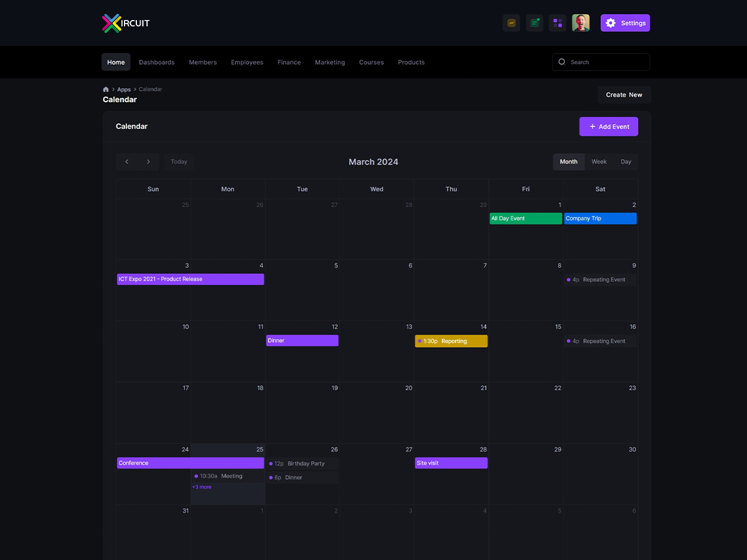Screen dimensions: 747x560
Task: Click the Xircuit logo
Action: click(126, 23)
